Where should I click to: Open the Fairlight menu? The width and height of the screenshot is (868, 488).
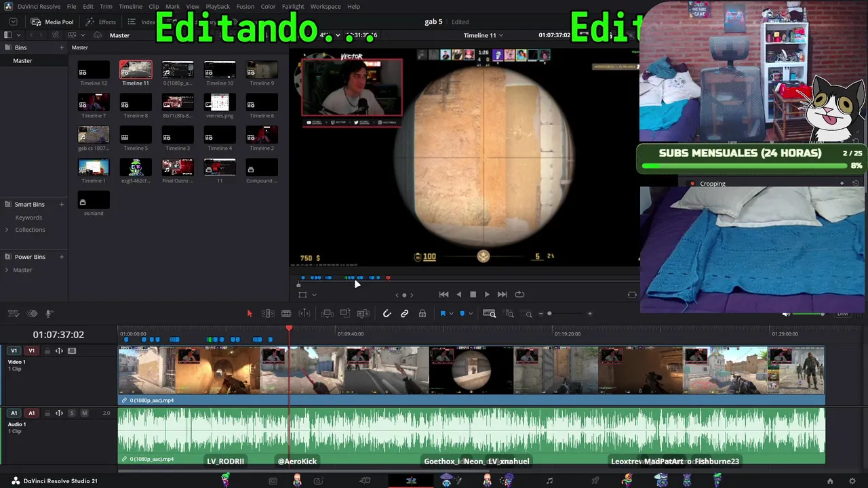(x=293, y=6)
